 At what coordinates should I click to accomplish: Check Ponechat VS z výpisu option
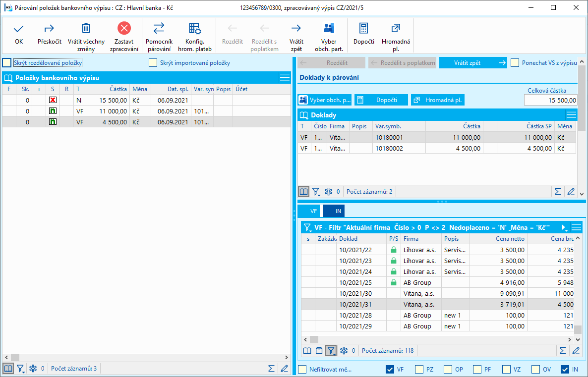tap(515, 63)
